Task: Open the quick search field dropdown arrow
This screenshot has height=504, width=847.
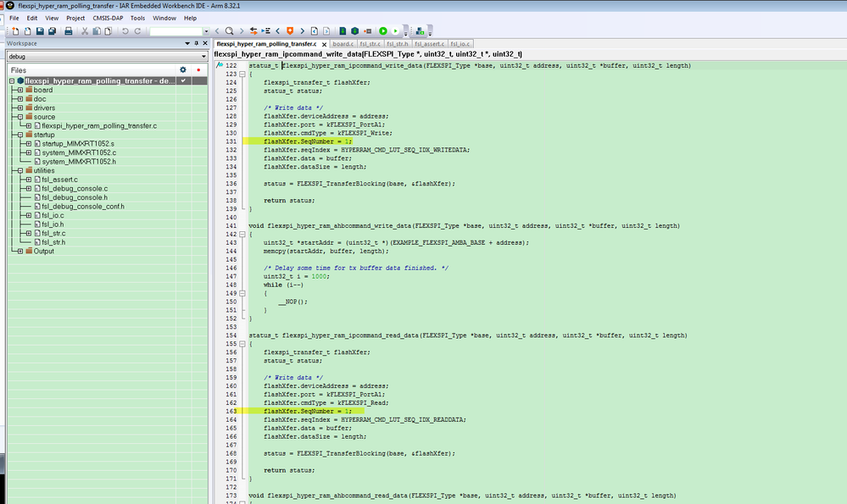Action: (206, 31)
